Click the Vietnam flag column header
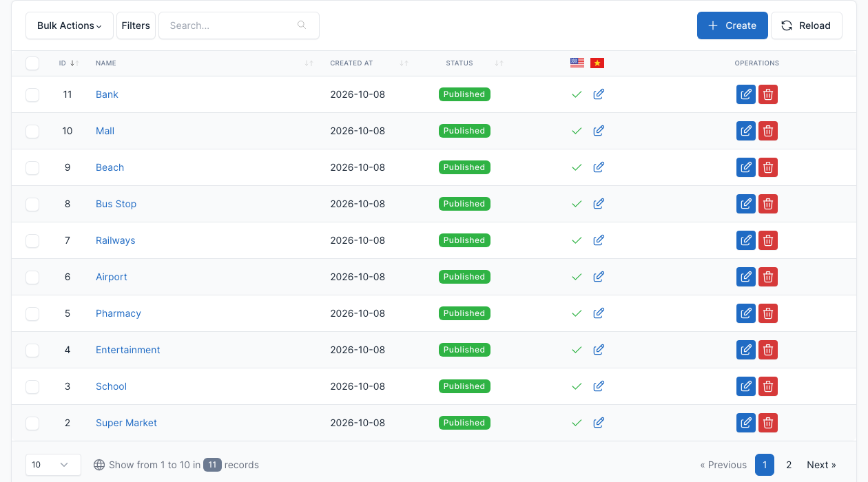868x482 pixels. click(x=597, y=63)
